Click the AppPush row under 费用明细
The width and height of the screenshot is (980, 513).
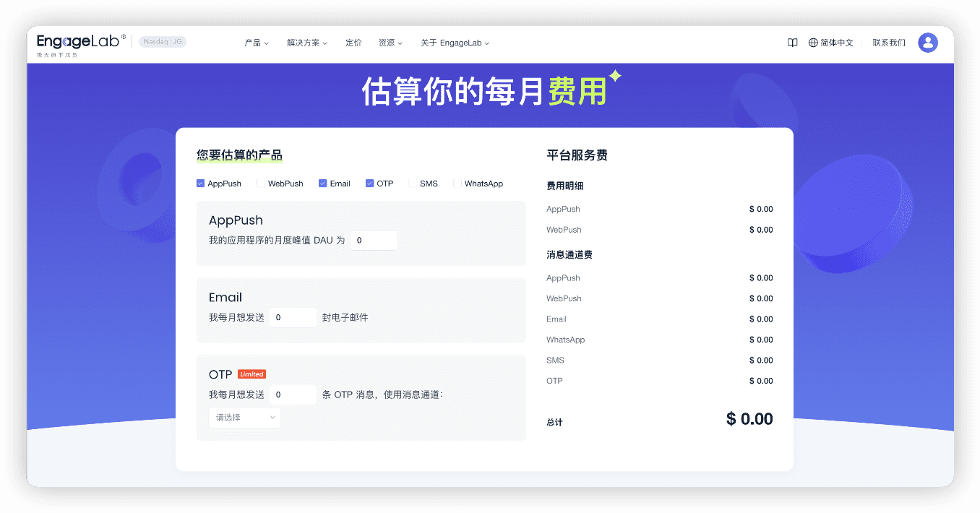click(x=660, y=209)
